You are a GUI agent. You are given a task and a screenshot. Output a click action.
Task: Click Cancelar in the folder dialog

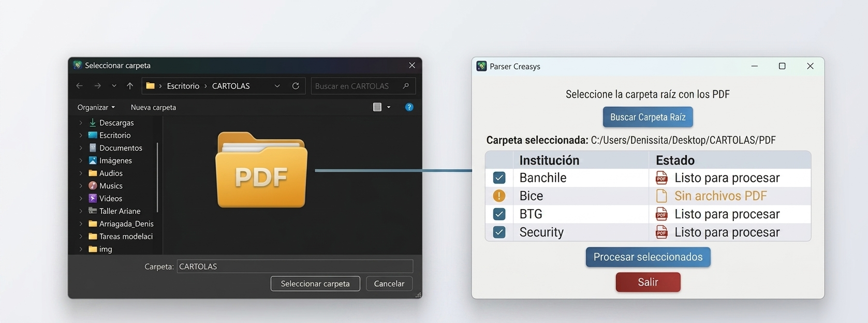[389, 284]
